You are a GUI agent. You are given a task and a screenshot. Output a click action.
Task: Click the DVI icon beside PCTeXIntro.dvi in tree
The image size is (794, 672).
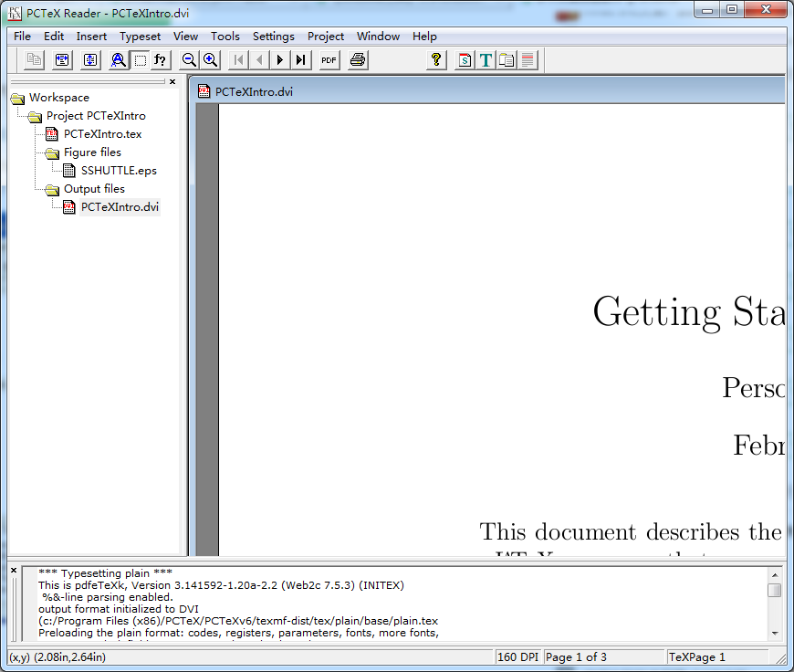tap(68, 207)
